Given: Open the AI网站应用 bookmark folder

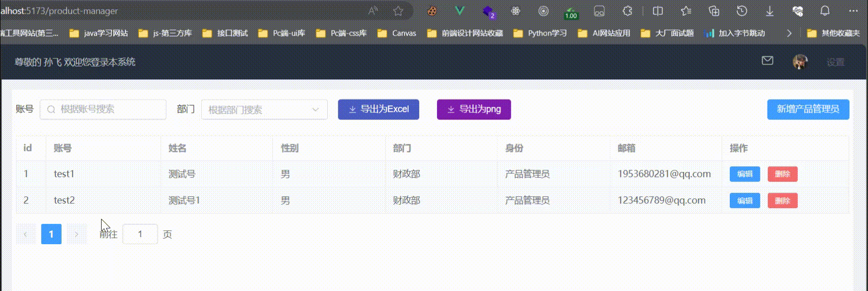Looking at the screenshot, I should point(604,33).
